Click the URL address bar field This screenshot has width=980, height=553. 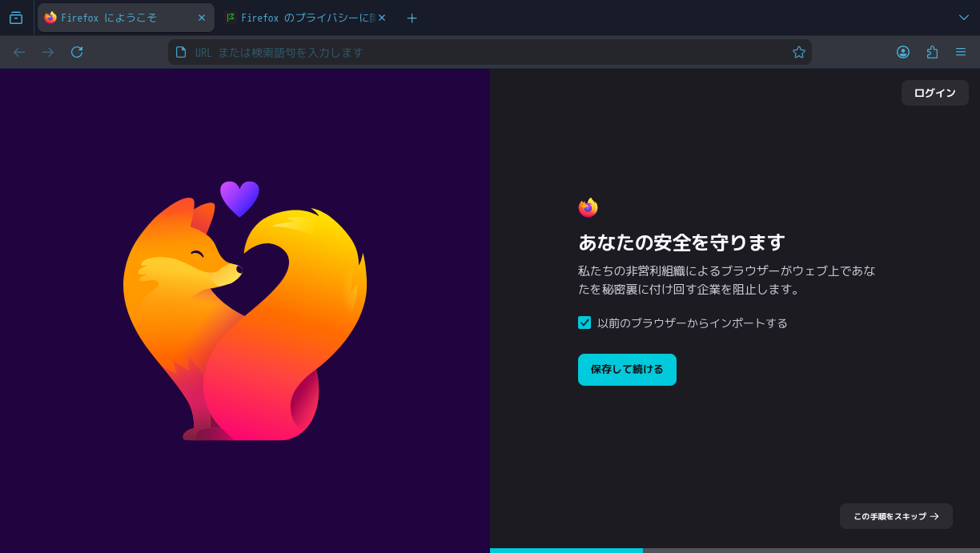pos(489,52)
